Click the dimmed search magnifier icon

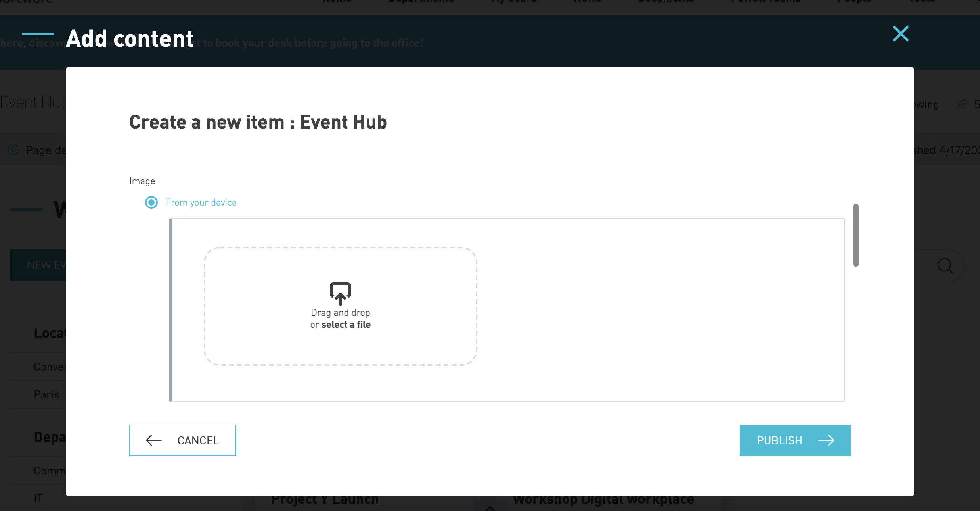tap(945, 265)
